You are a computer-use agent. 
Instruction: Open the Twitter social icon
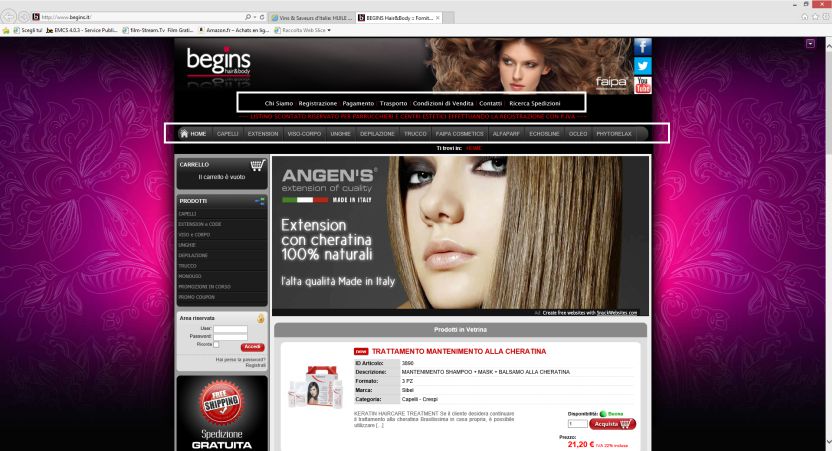[x=643, y=66]
